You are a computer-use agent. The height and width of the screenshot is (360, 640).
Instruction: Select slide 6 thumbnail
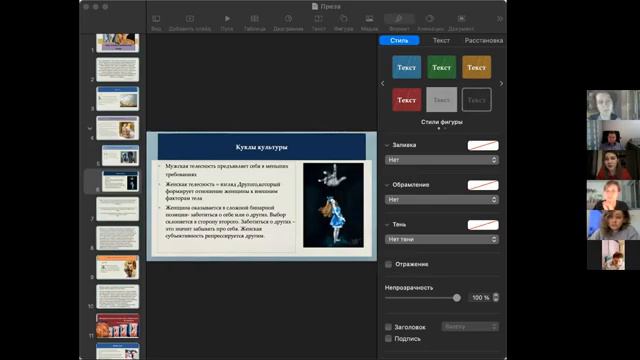(120, 181)
